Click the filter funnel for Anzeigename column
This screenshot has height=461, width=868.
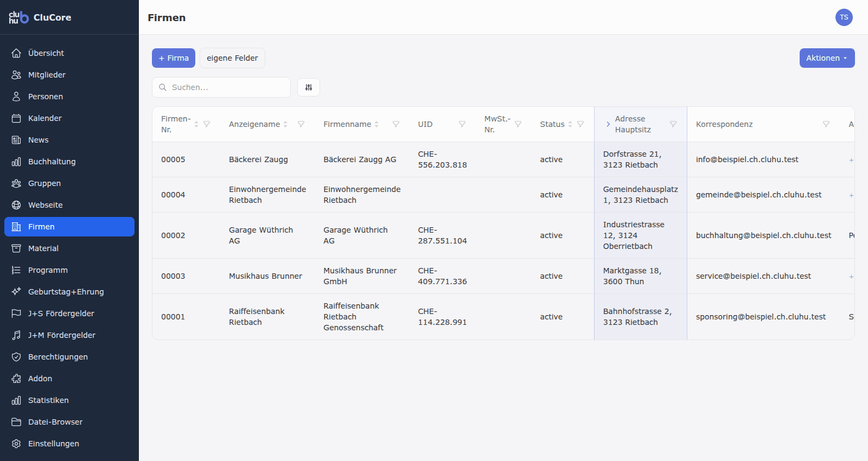click(x=301, y=124)
